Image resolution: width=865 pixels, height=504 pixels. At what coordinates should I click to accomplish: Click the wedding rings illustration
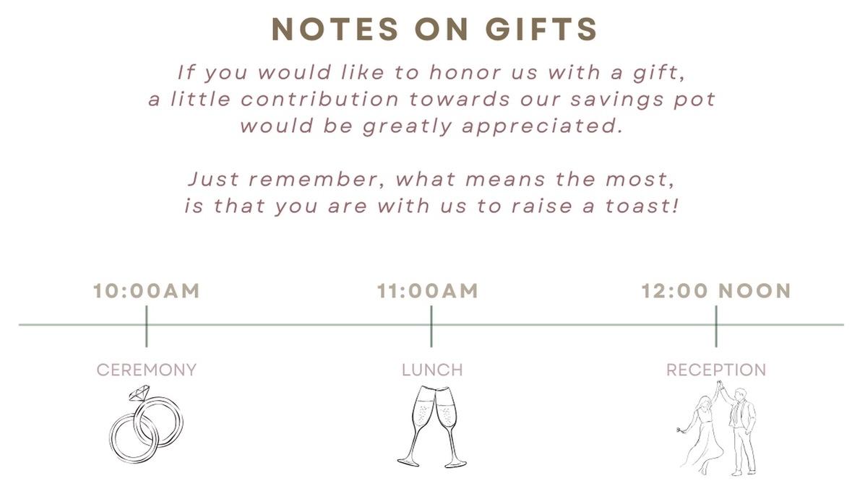point(146,426)
